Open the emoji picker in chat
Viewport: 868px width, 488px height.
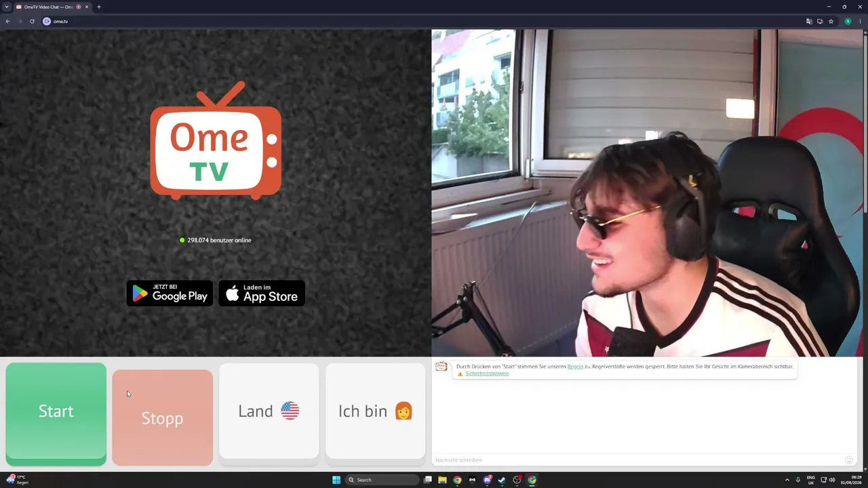point(848,460)
